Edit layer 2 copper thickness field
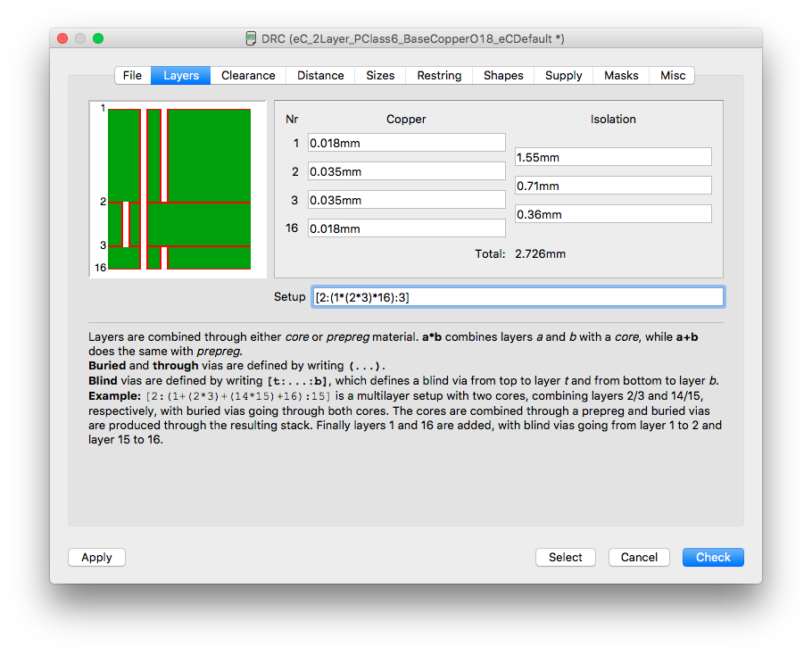812x655 pixels. tap(407, 171)
